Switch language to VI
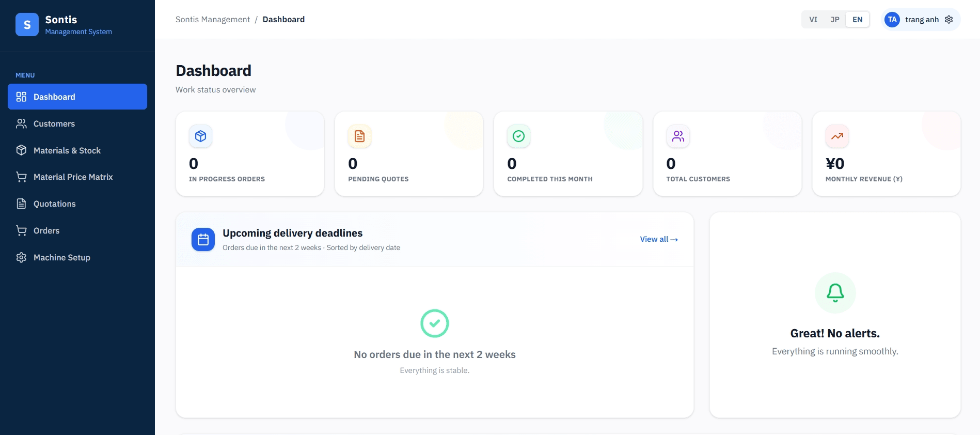 [813, 20]
